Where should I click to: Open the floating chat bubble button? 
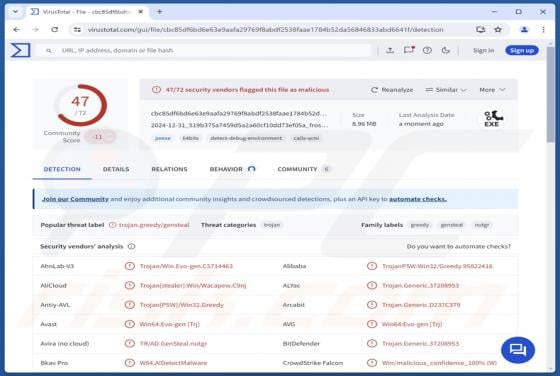point(518,350)
